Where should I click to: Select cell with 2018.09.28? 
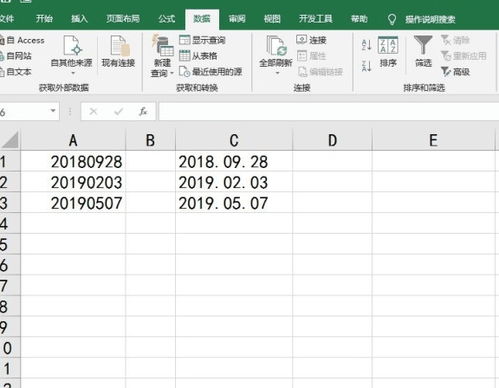234,162
